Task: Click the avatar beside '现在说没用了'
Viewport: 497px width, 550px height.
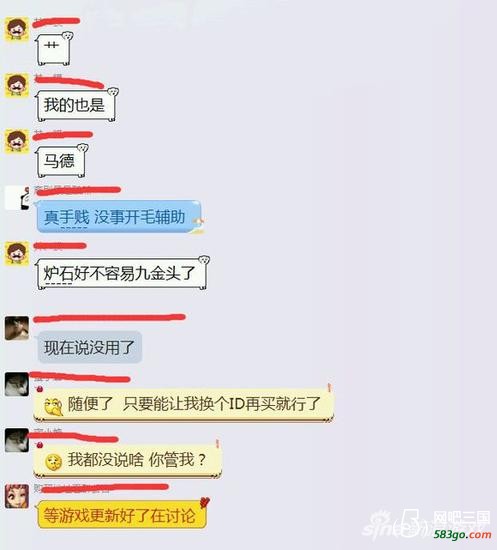Action: [x=17, y=328]
